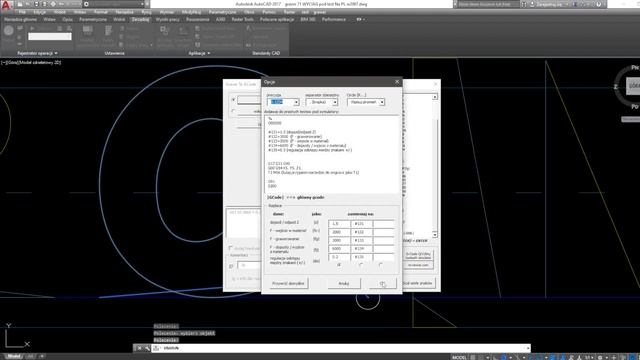The height and width of the screenshot is (360, 640).
Task: Click the #132 field in wejście w materiał row
Action: [361, 232]
